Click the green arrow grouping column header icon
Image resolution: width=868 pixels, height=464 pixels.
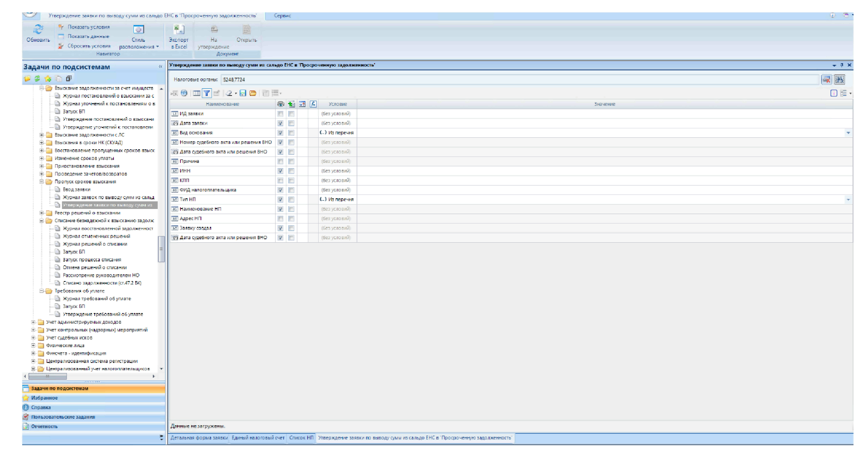click(291, 104)
